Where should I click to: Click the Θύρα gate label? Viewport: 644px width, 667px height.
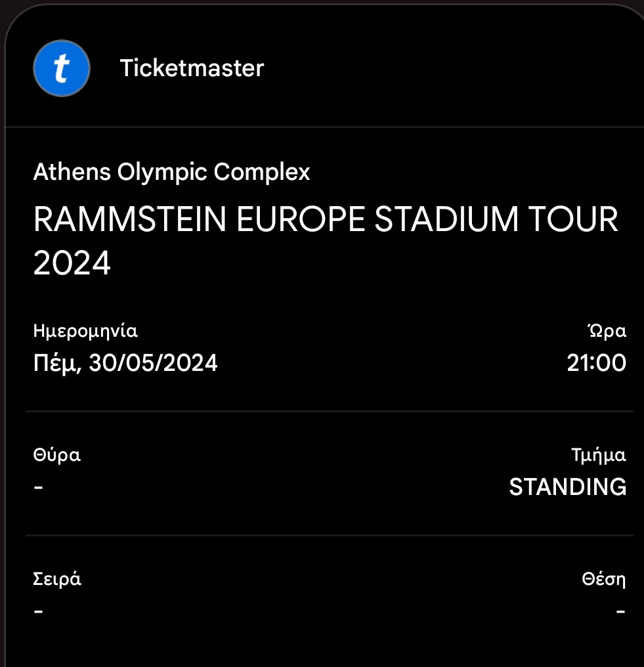[x=56, y=455]
